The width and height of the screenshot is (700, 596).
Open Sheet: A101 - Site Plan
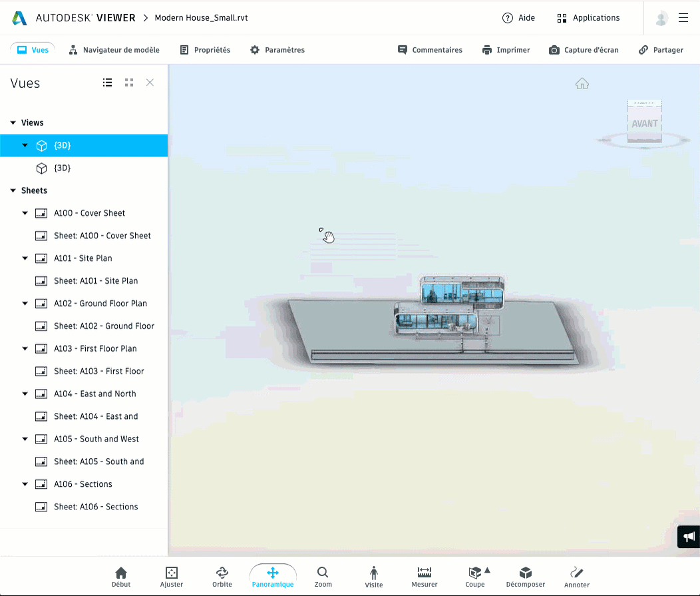(84, 281)
